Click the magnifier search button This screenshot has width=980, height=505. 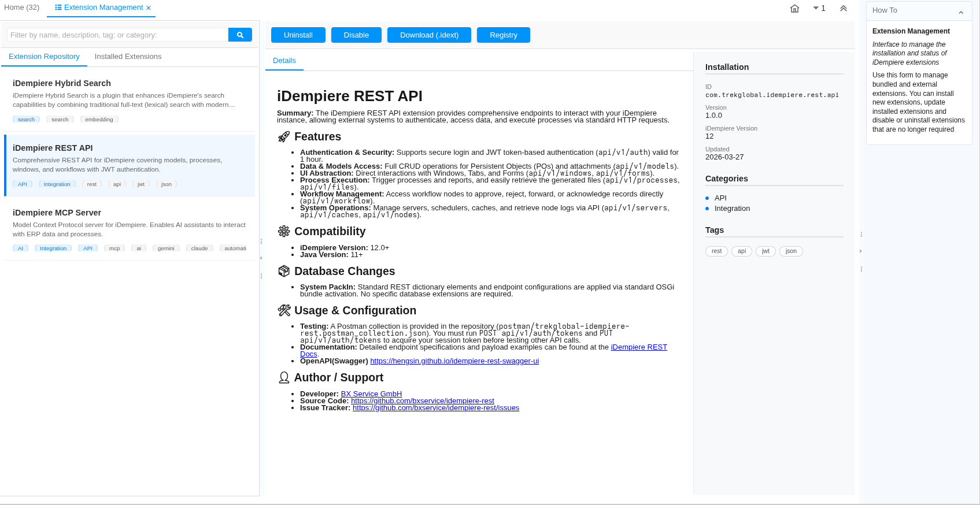click(x=240, y=35)
